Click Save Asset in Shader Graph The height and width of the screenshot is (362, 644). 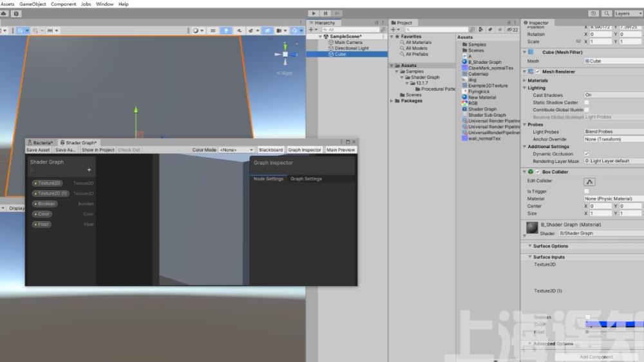click(x=38, y=150)
